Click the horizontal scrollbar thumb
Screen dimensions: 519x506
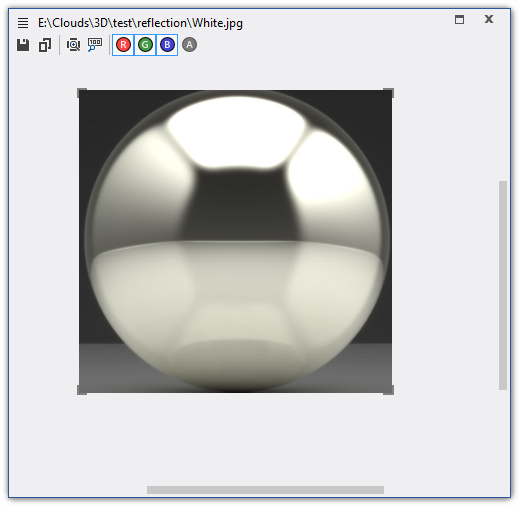pyautogui.click(x=265, y=490)
